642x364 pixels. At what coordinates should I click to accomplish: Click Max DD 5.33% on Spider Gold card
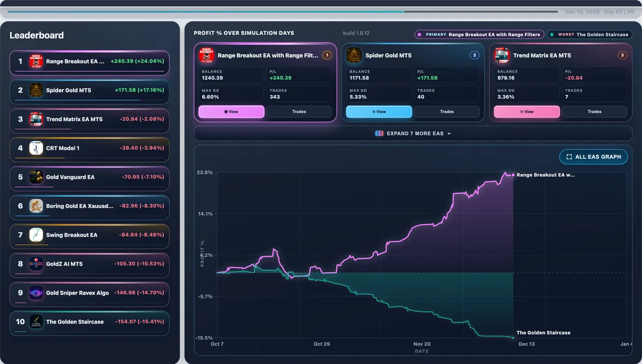click(358, 97)
